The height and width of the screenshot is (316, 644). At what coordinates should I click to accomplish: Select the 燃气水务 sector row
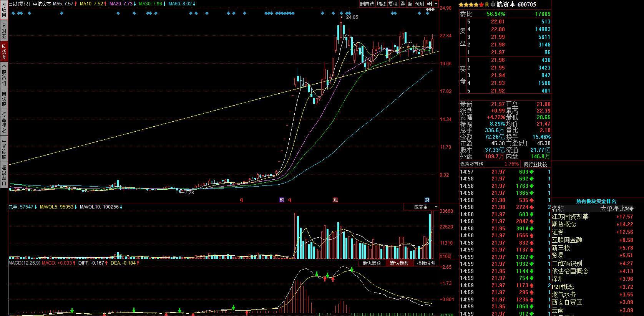(x=593, y=295)
